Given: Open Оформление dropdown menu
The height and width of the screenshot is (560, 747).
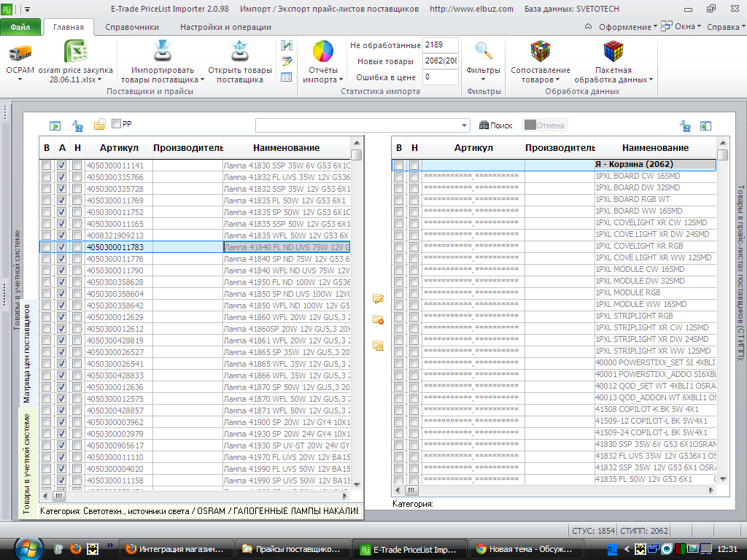Looking at the screenshot, I should click(x=628, y=27).
